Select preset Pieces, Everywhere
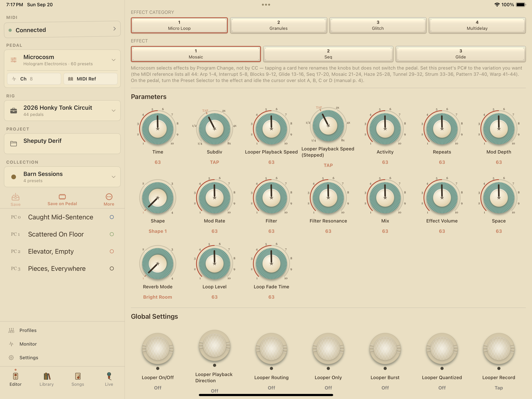This screenshot has height=399, width=532. [62, 269]
